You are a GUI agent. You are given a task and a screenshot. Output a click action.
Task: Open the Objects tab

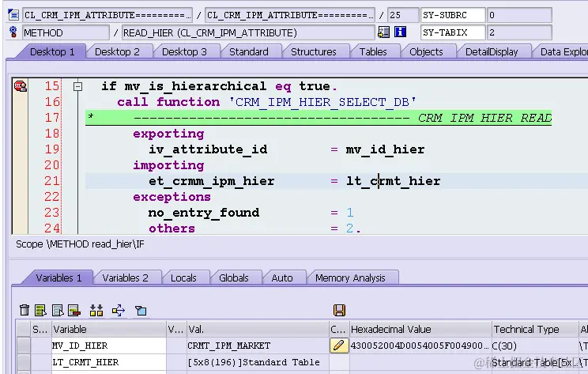point(426,51)
